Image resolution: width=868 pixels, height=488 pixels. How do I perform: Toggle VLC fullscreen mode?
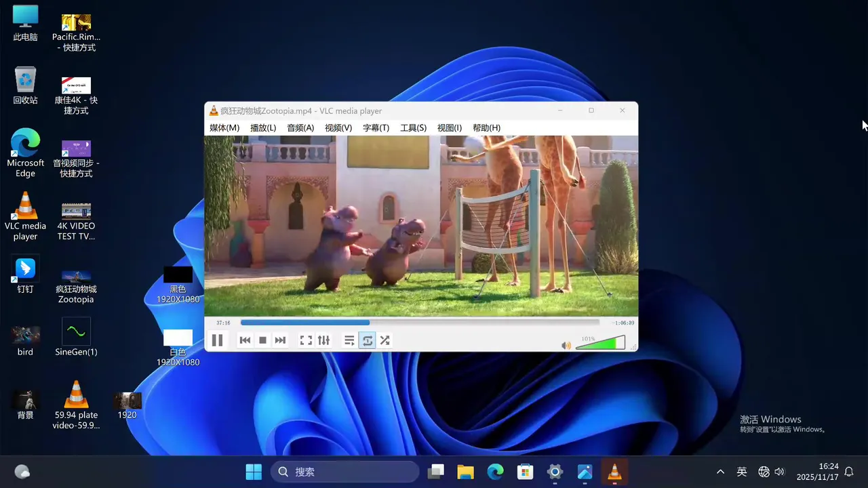coord(306,340)
